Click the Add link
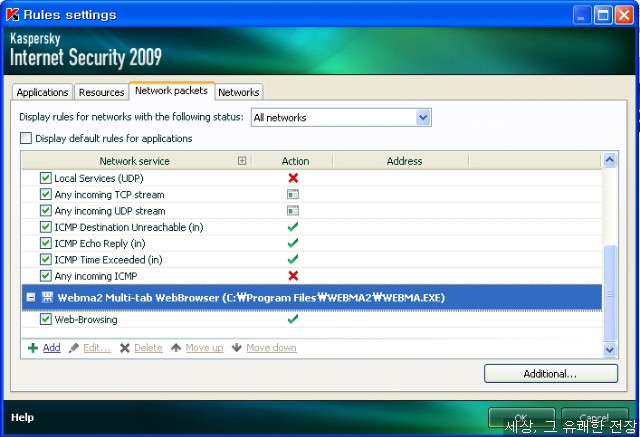 tap(51, 348)
